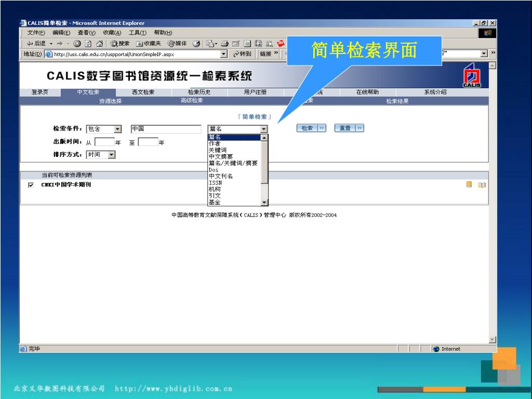Open the Media (媒体) toolbar button
The image size is (532, 399).
pyautogui.click(x=177, y=44)
